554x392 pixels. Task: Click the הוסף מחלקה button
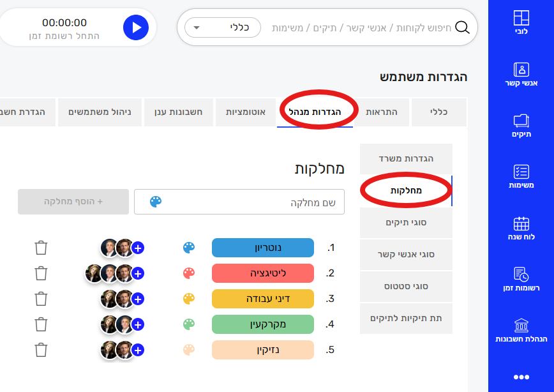click(73, 201)
